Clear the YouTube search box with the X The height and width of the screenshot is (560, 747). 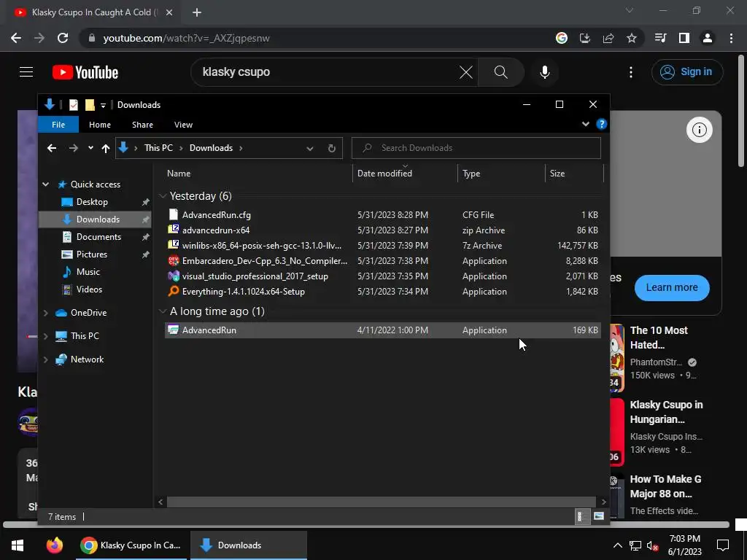pos(466,72)
